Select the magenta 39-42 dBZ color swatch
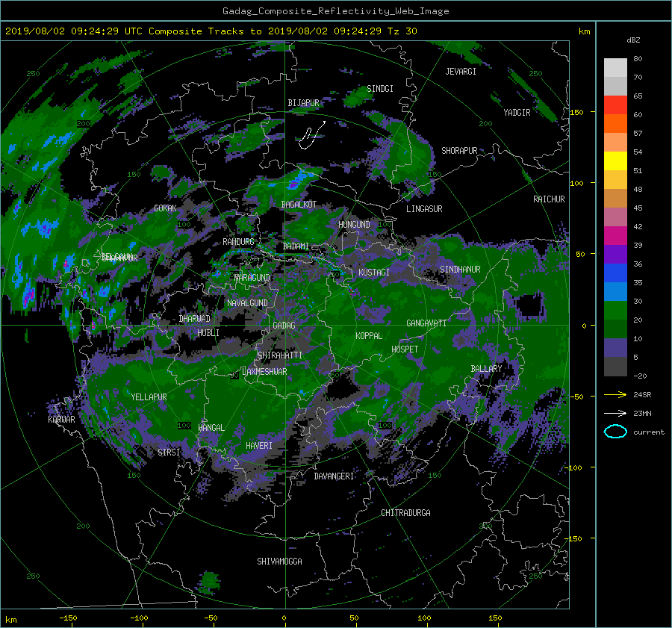Viewport: 672px width, 628px height. coord(615,236)
